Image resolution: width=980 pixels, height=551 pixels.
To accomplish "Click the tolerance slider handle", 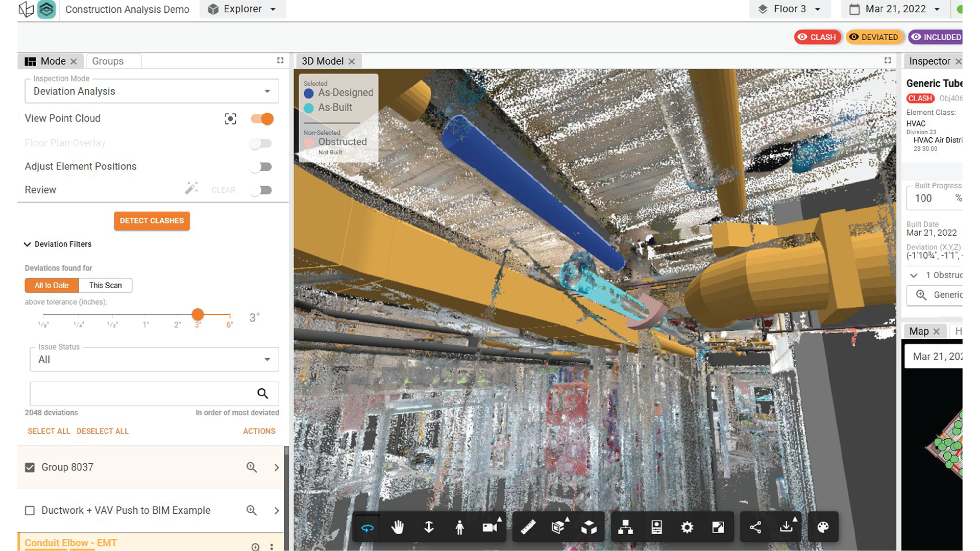I will point(198,314).
